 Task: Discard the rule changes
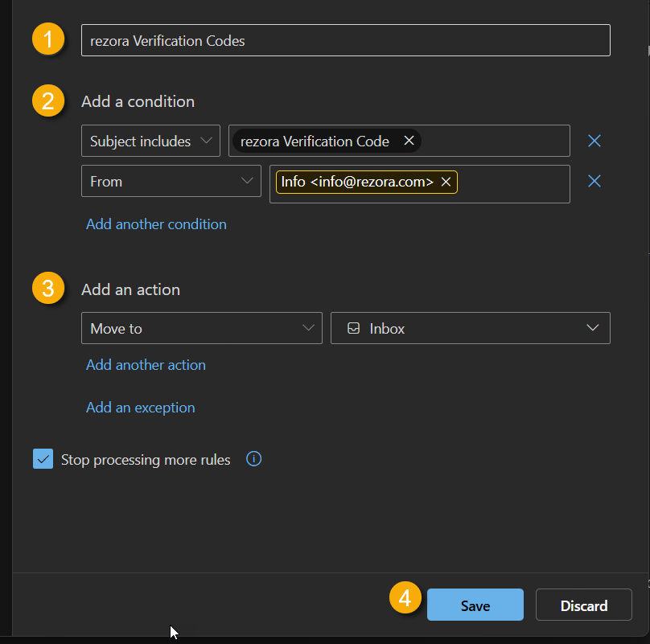(x=584, y=605)
